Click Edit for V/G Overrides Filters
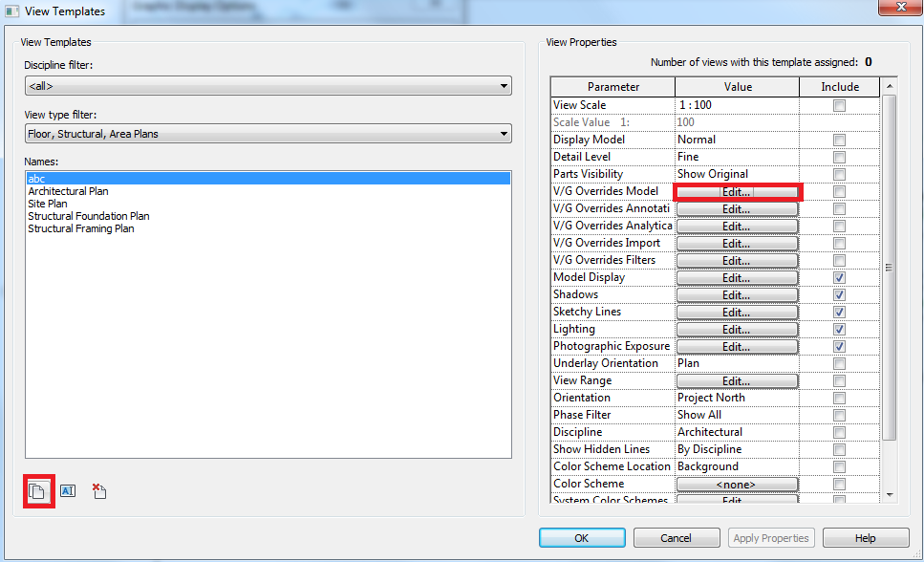924x562 pixels. tap(737, 261)
